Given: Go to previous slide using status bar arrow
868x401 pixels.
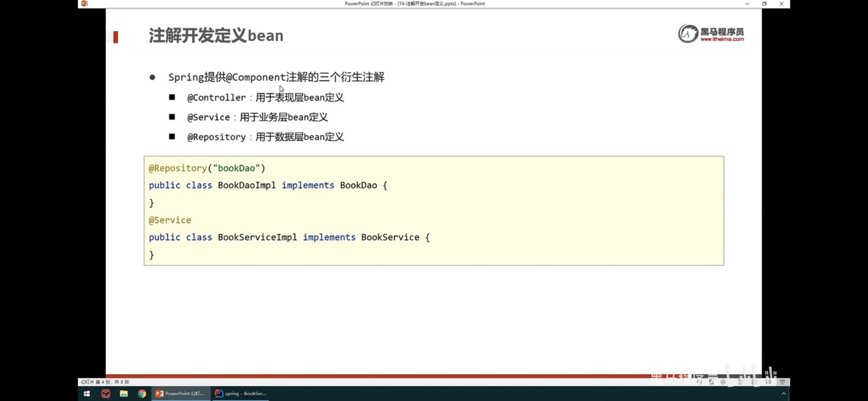Looking at the screenshot, I should pyautogui.click(x=699, y=382).
